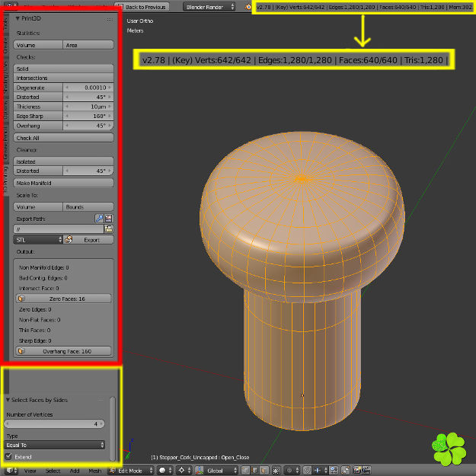
Task: Open the STL export format dropdown
Action: coord(38,240)
